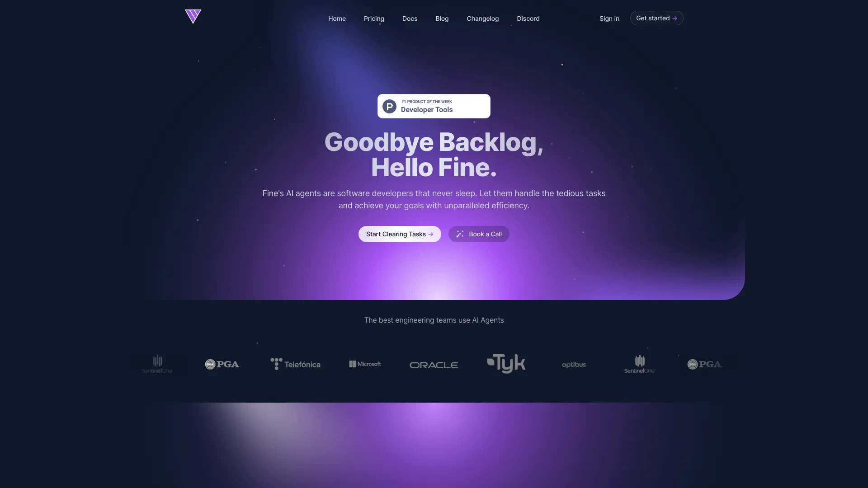Click the Pricing navigation link
Image resolution: width=868 pixels, height=488 pixels.
[374, 18]
